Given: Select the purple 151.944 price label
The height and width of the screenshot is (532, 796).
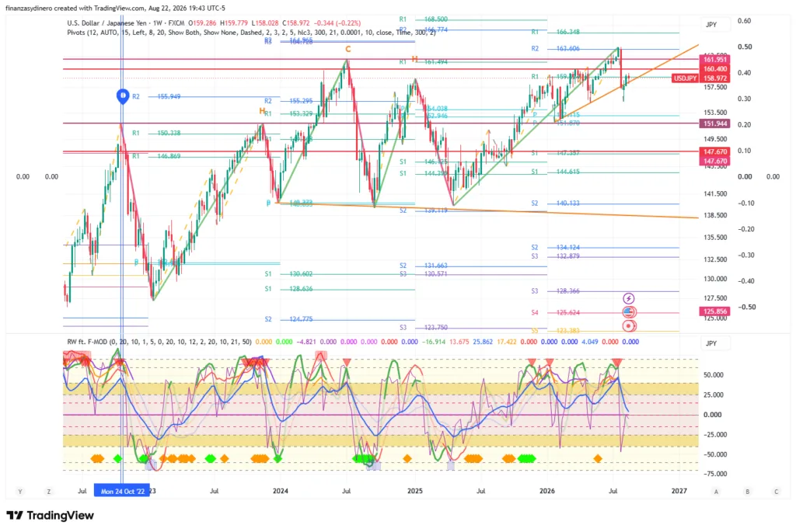Looking at the screenshot, I should (715, 123).
